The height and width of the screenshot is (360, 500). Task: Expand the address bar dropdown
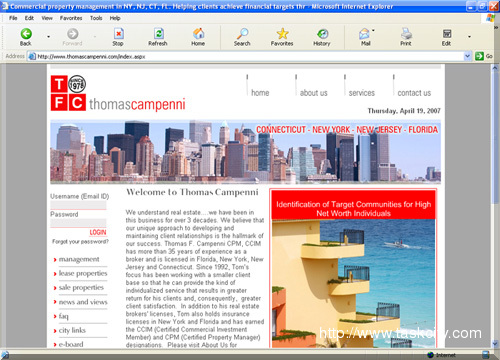[467, 56]
